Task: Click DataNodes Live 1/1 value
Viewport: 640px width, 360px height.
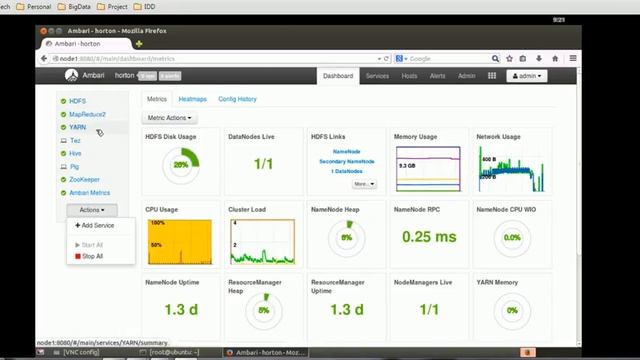Action: [264, 164]
